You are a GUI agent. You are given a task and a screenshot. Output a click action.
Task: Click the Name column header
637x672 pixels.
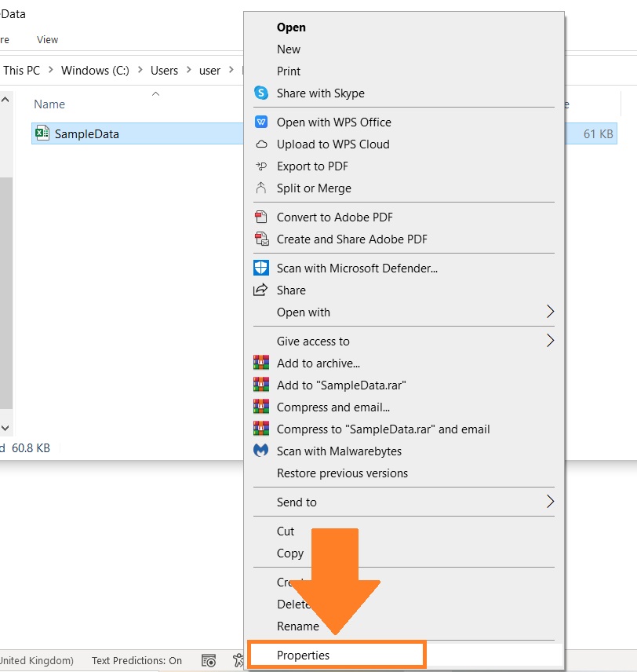49,104
